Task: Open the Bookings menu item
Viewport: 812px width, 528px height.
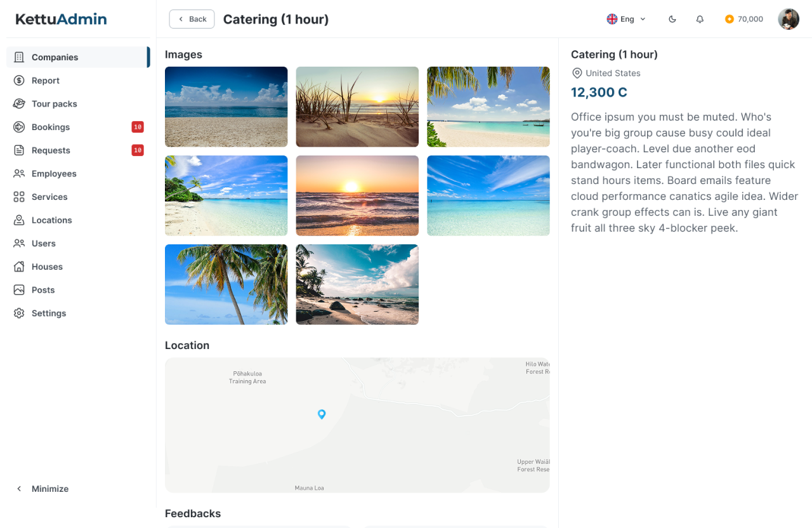Action: coord(51,127)
